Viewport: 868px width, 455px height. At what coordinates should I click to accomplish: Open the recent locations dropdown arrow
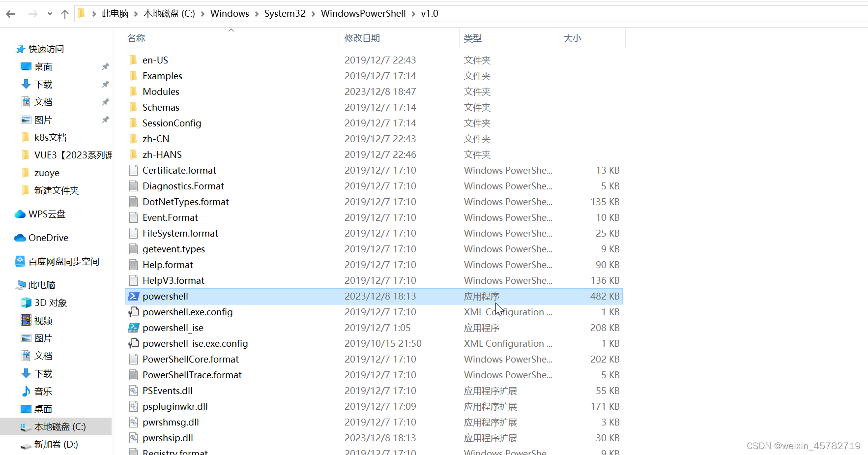50,14
